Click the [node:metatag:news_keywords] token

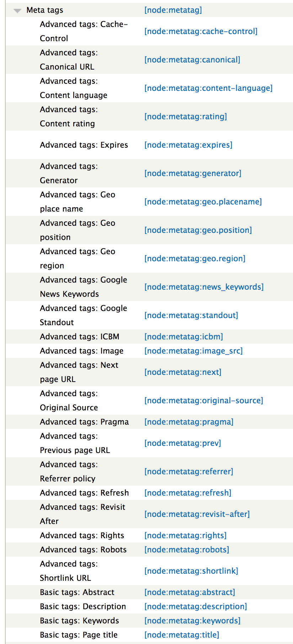(x=204, y=287)
